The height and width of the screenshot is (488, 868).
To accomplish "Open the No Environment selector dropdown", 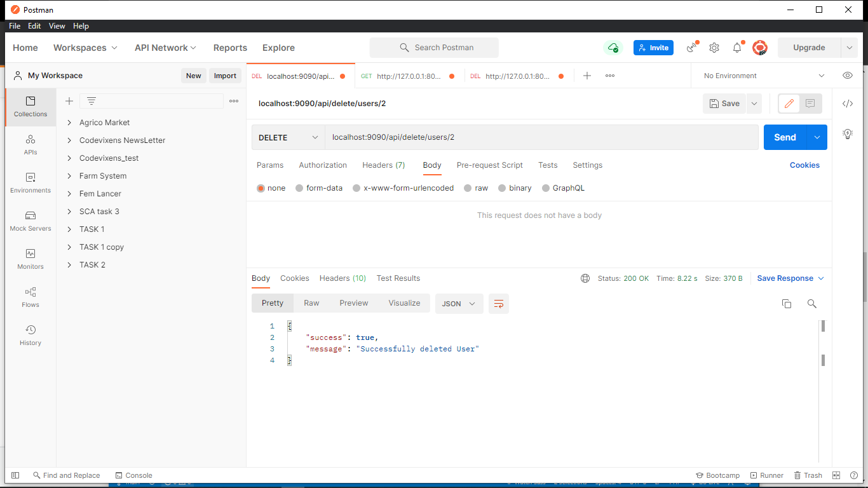I will point(763,76).
